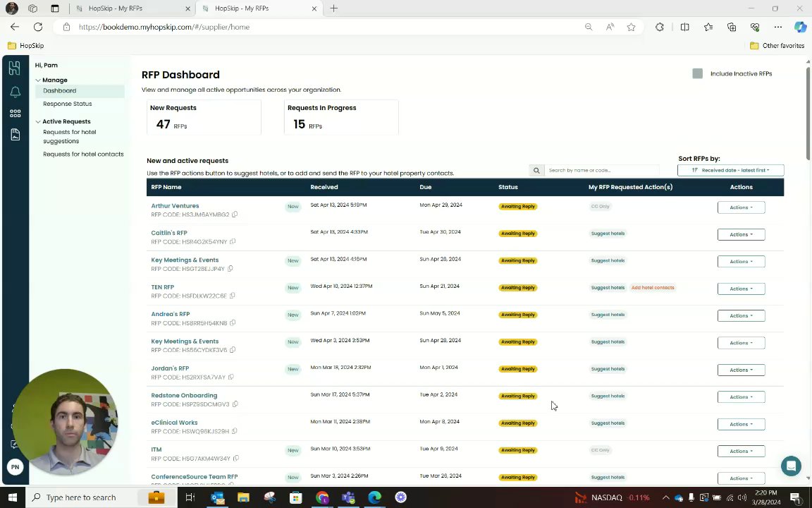Screen dimensions: 812x508
Task: Open File Explorer from taskbar
Action: pyautogui.click(x=243, y=497)
